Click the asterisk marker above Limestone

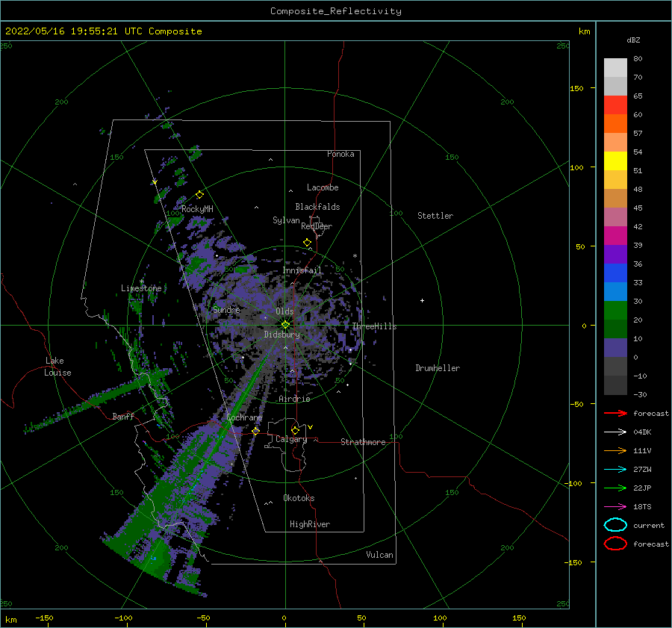tap(141, 282)
